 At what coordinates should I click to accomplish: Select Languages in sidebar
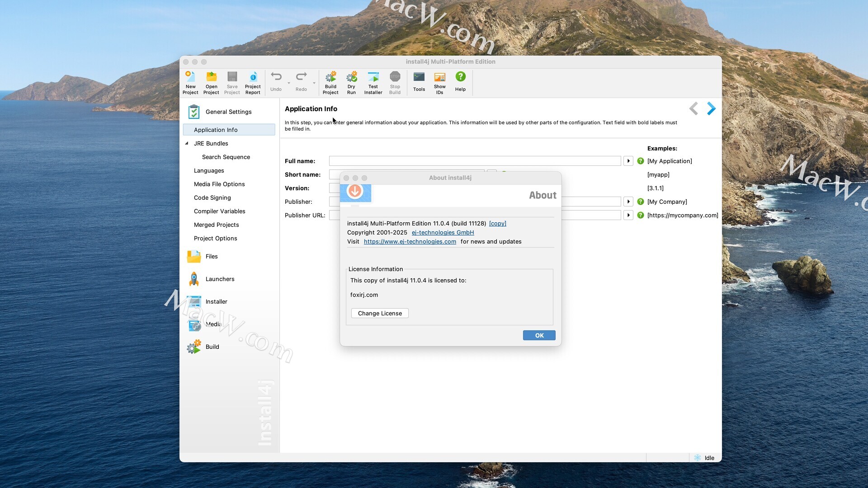pos(209,170)
